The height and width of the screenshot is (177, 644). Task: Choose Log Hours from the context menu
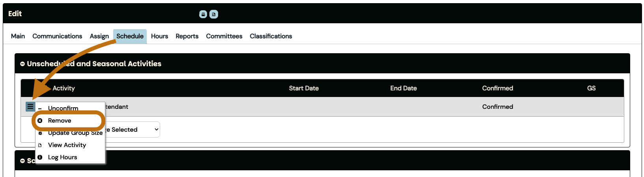63,157
